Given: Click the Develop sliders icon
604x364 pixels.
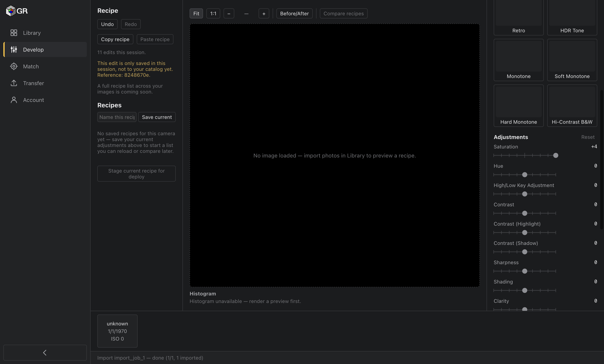Looking at the screenshot, I should click(x=14, y=49).
